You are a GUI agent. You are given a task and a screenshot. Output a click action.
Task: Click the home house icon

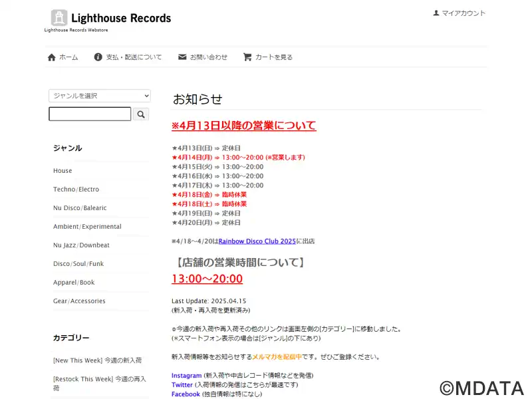point(52,57)
